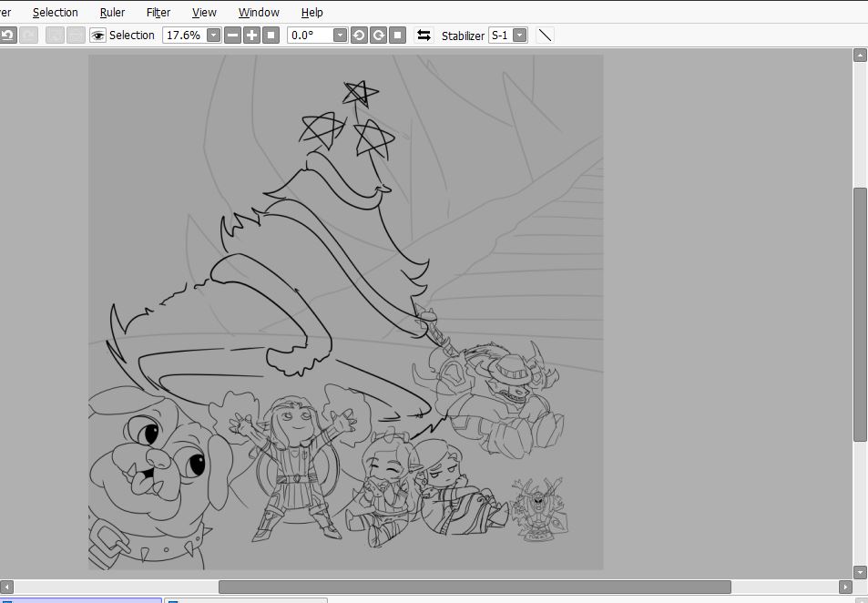868x603 pixels.
Task: Toggle straight line drawing mode
Action: tap(545, 36)
